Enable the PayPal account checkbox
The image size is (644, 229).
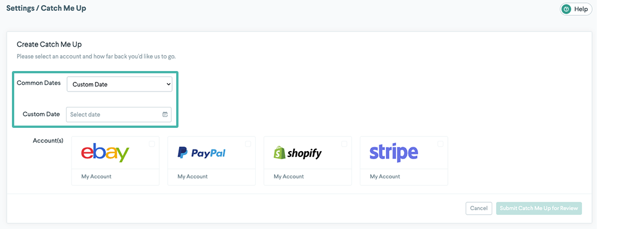click(x=248, y=144)
